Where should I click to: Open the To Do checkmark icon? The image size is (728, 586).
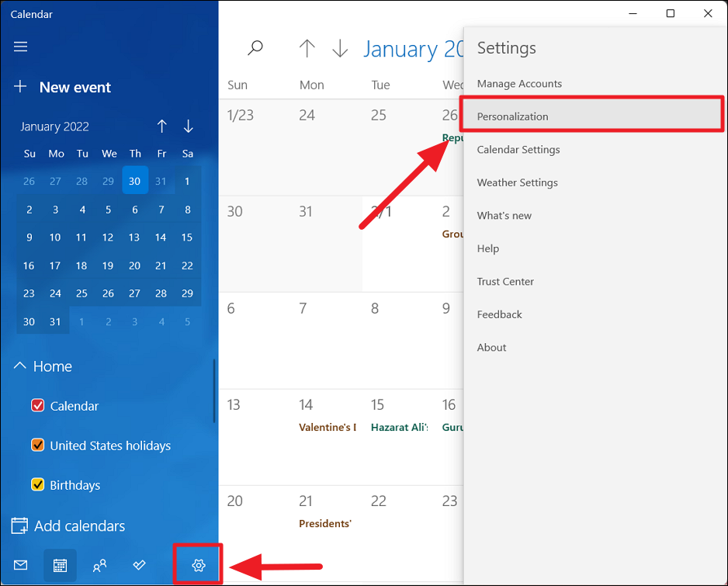(139, 566)
